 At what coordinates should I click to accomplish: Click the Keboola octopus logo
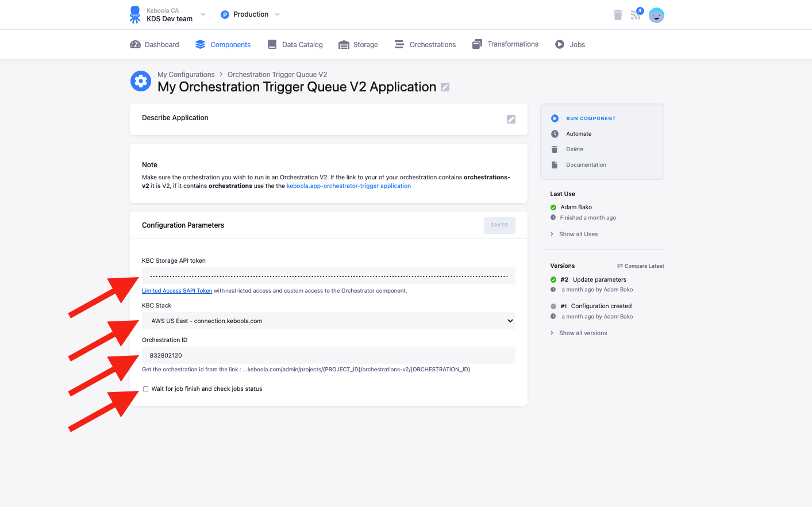click(135, 14)
